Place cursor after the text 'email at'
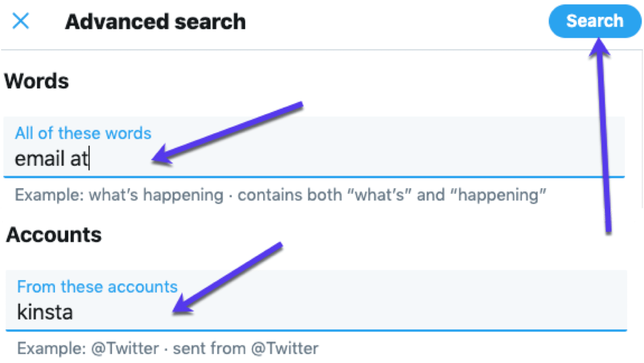The image size is (644, 363). tap(89, 158)
